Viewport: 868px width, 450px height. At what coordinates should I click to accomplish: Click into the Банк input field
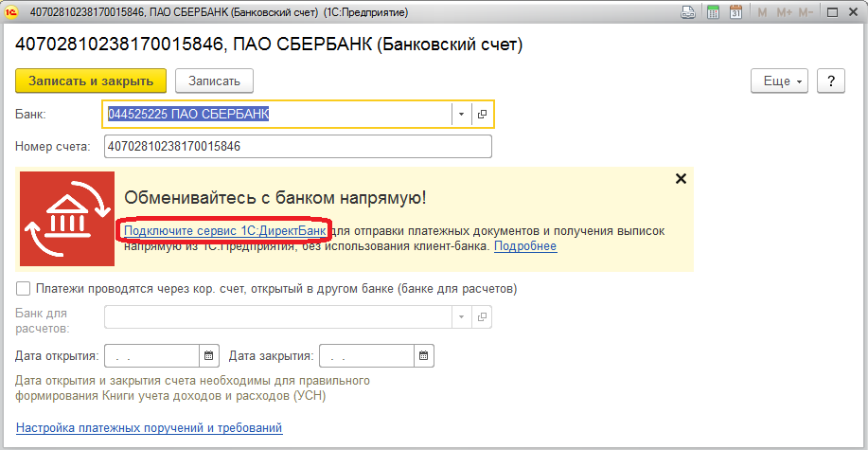pyautogui.click(x=278, y=115)
